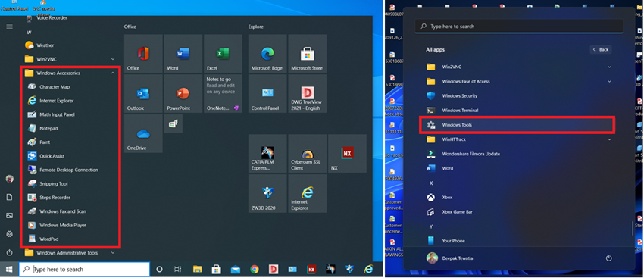The height and width of the screenshot is (278, 644).
Task: Open the Outlook tile
Action: [x=143, y=94]
